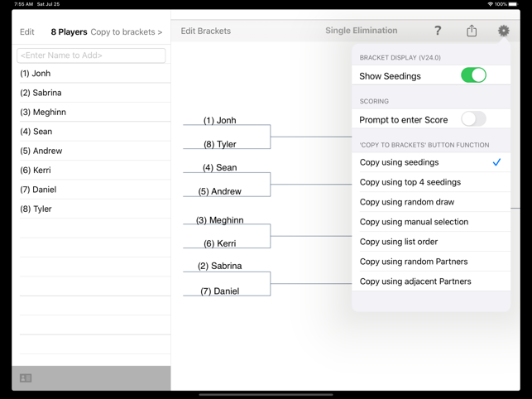Tap the (8) Tyler bracket slot

220,144
